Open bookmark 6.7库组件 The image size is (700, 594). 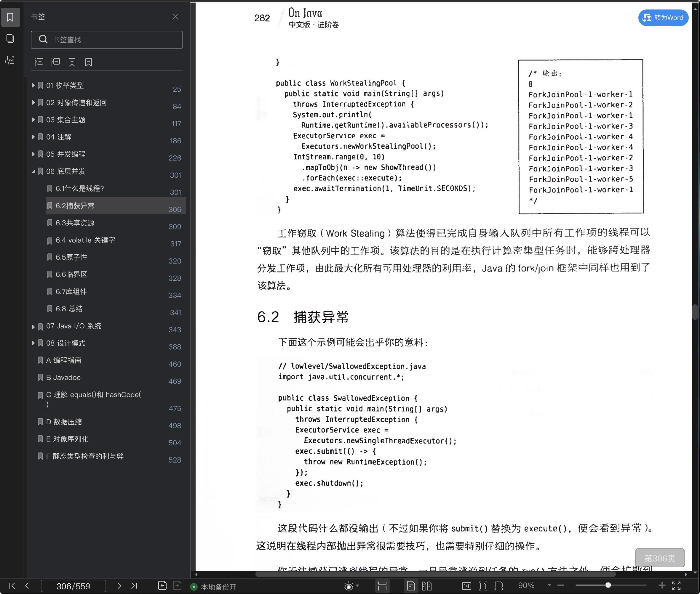coord(116,292)
